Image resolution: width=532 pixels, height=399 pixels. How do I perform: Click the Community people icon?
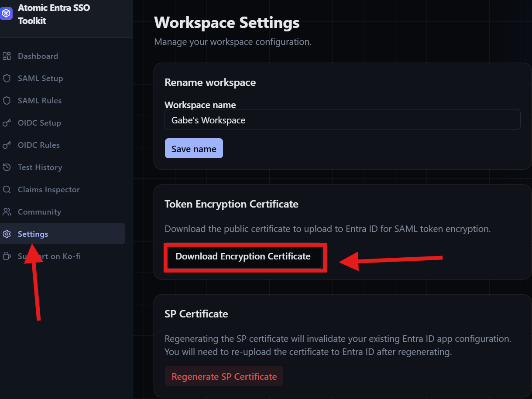pos(7,212)
